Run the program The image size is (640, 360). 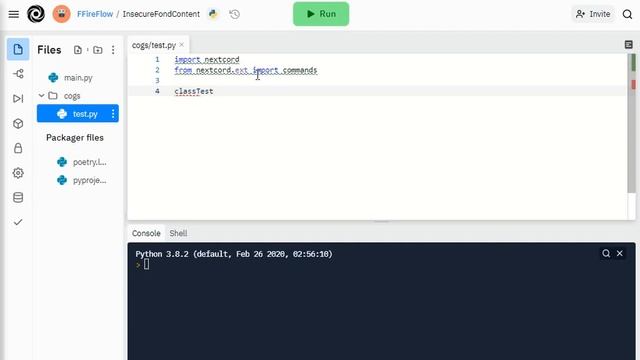pos(321,14)
